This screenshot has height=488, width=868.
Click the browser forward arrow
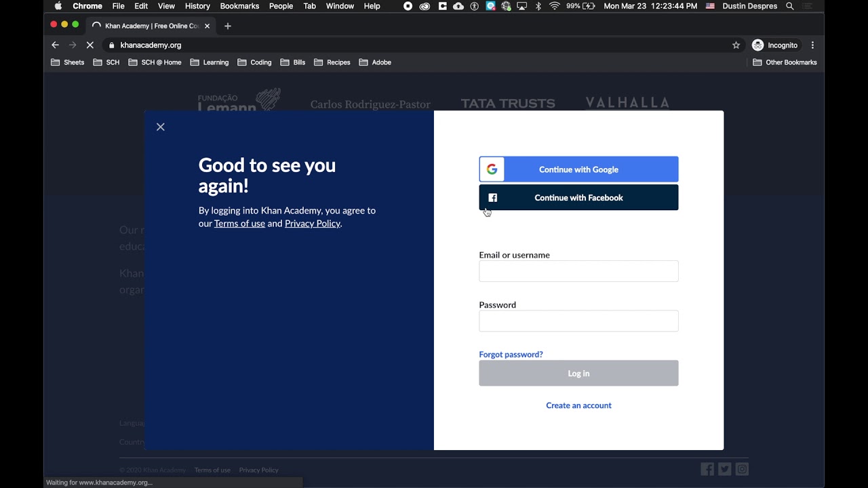click(73, 45)
